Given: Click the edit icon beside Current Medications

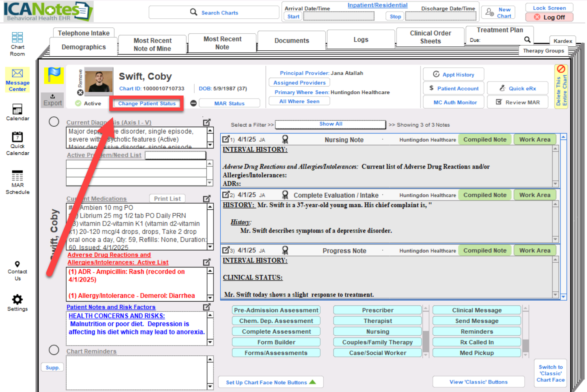Looking at the screenshot, I should (207, 199).
